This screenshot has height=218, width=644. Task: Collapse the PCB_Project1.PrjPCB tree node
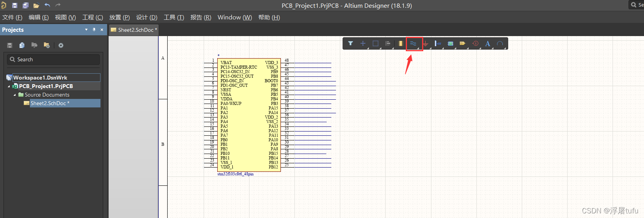(x=9, y=86)
